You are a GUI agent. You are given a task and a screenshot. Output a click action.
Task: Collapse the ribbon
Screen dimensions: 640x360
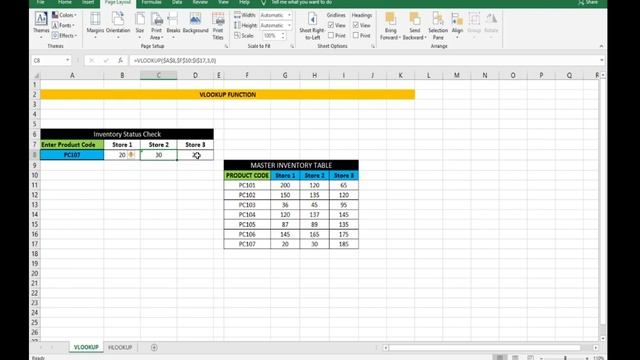click(601, 47)
